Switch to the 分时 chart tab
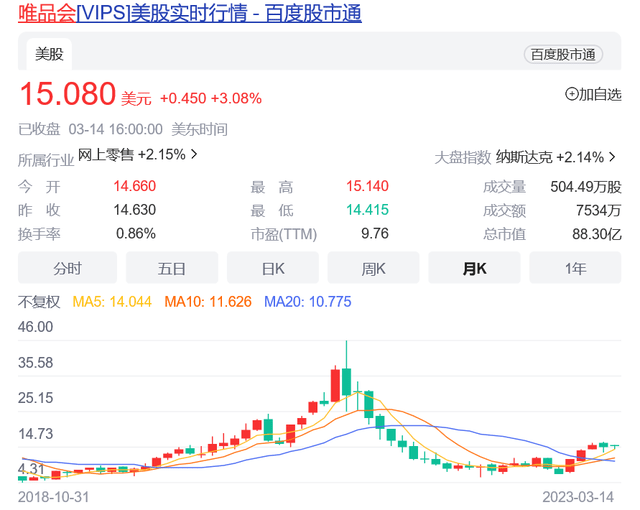Image resolution: width=640 pixels, height=510 pixels. (67, 268)
